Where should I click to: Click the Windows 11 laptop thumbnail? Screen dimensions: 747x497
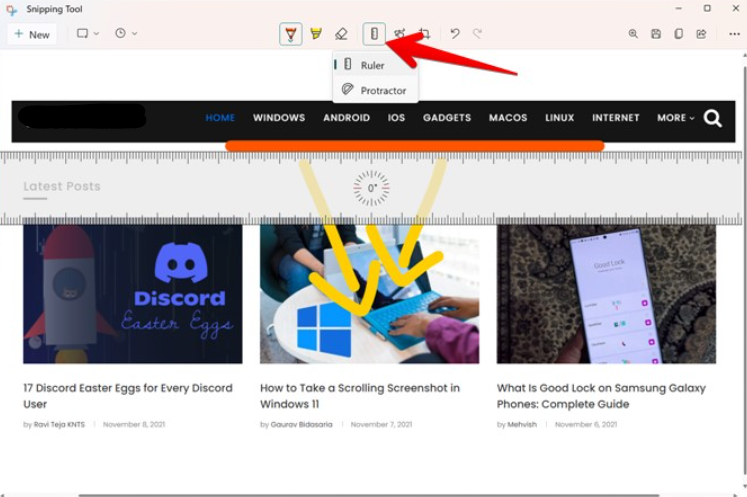(369, 294)
